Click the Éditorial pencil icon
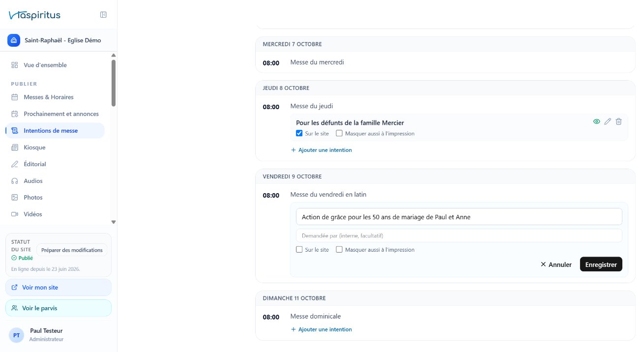Viewport: 644px width, 352px height. point(15,164)
